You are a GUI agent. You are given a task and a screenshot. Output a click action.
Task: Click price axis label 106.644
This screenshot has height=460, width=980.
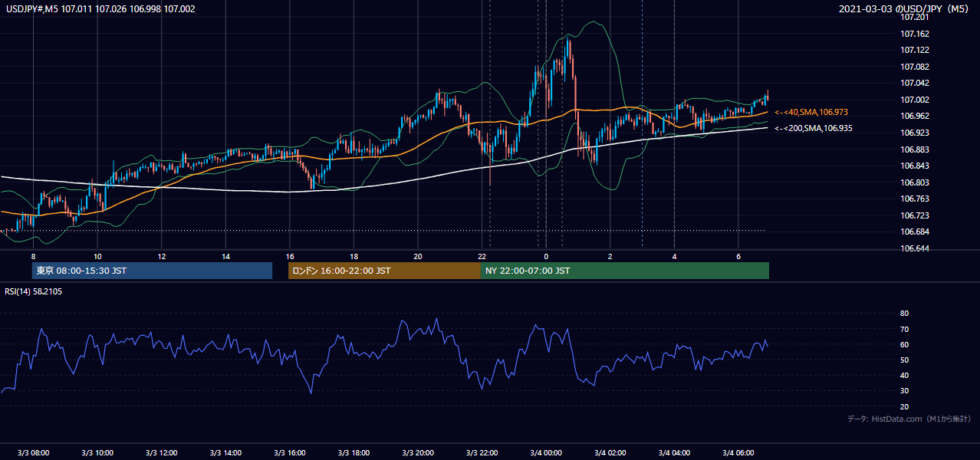pyautogui.click(x=915, y=248)
